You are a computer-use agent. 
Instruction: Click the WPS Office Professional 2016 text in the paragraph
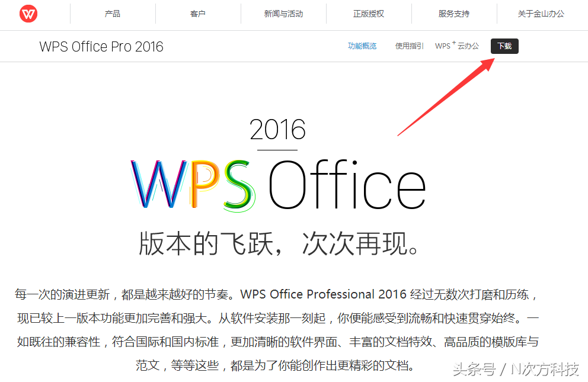pos(323,294)
